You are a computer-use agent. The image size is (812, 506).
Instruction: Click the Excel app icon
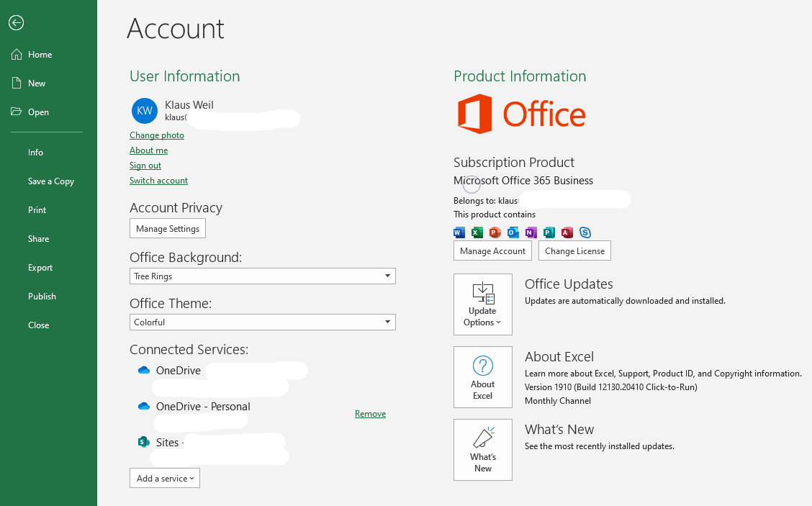point(477,232)
